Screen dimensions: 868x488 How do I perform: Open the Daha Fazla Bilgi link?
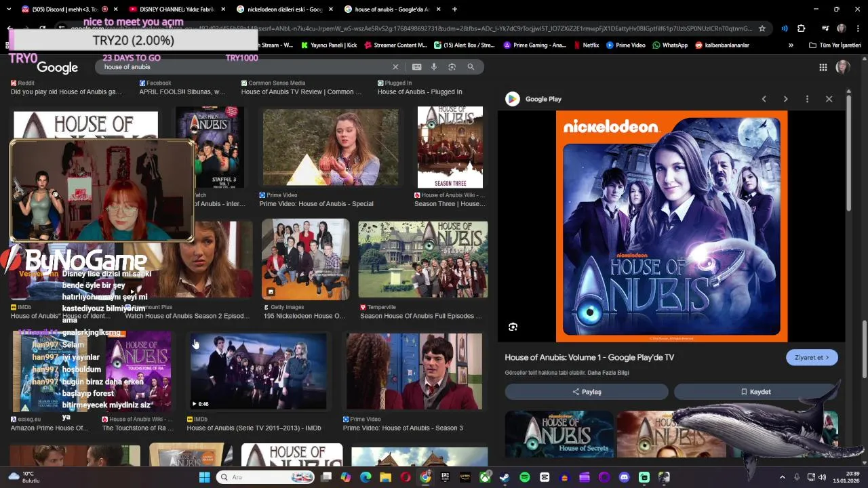point(608,373)
